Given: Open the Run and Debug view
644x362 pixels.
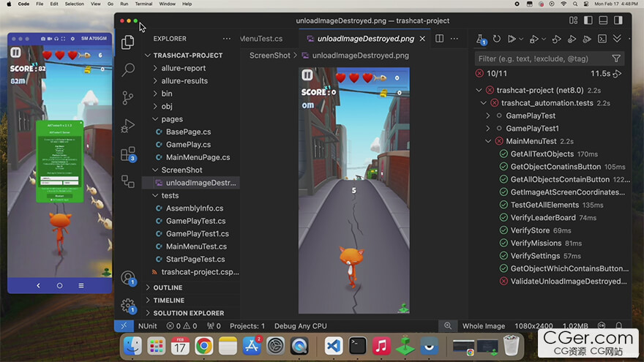Looking at the screenshot, I should 128,126.
